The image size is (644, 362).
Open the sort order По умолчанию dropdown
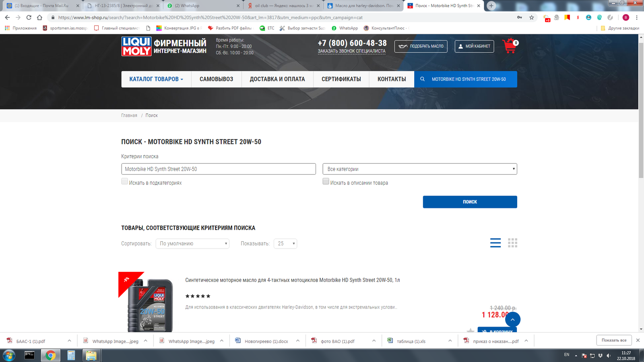192,243
